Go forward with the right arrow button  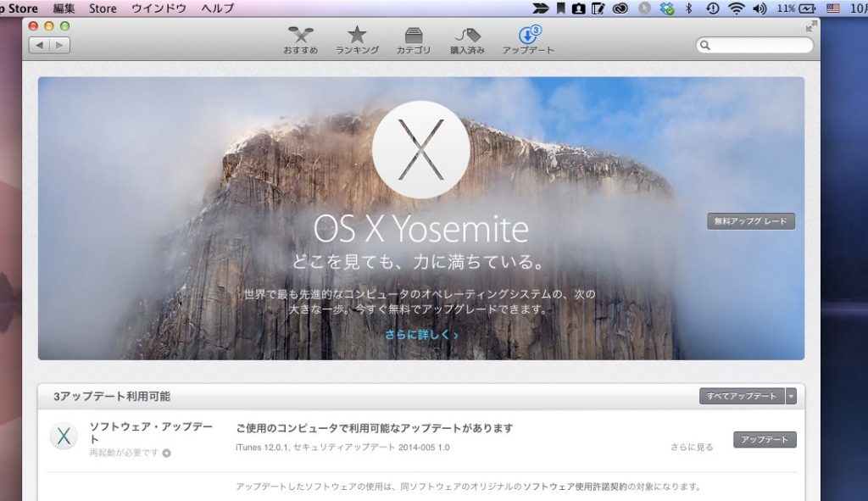pos(60,45)
